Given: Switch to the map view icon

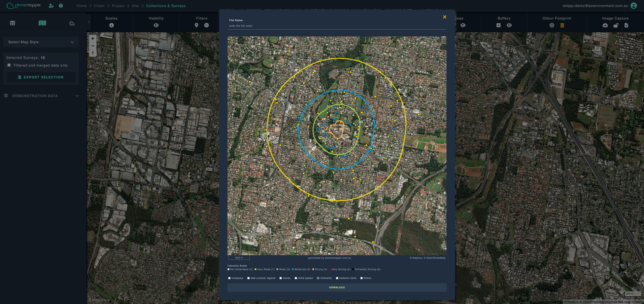Looking at the screenshot, I should coord(42,23).
